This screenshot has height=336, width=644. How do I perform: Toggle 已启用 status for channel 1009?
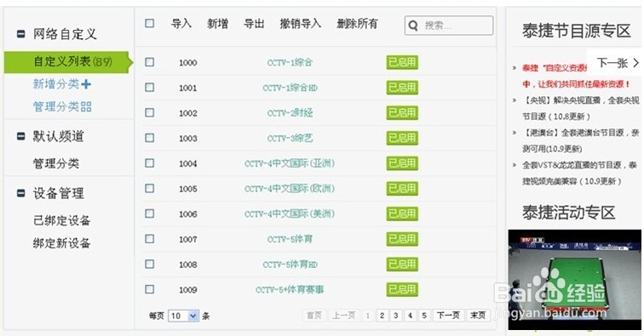[402, 289]
